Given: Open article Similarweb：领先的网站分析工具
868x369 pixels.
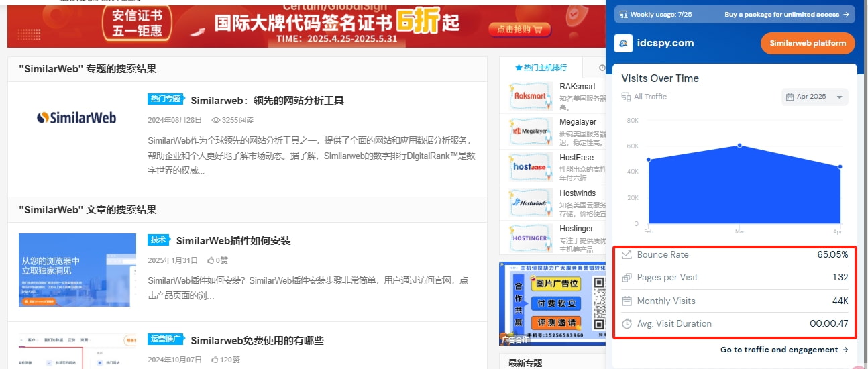Looking at the screenshot, I should point(267,101).
